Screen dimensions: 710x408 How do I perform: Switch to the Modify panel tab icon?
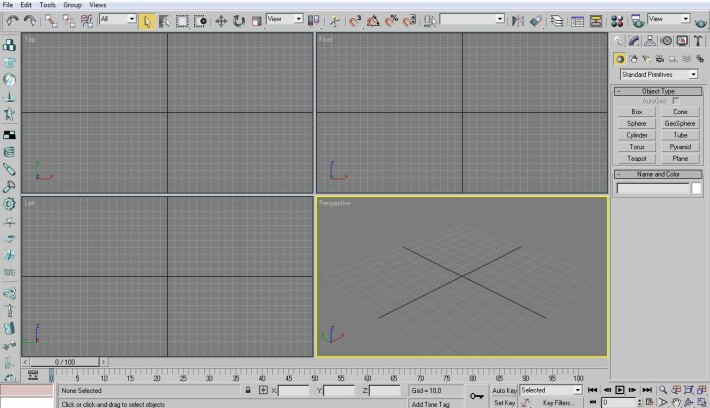634,41
